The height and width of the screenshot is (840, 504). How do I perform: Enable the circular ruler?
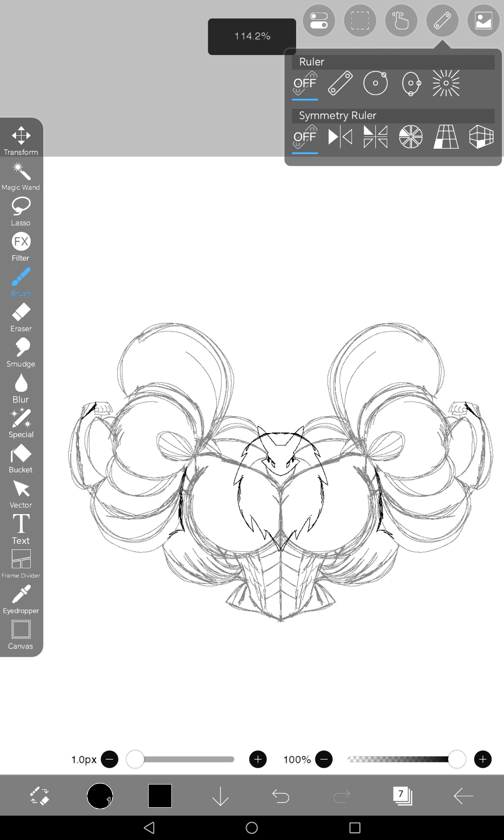(x=375, y=83)
